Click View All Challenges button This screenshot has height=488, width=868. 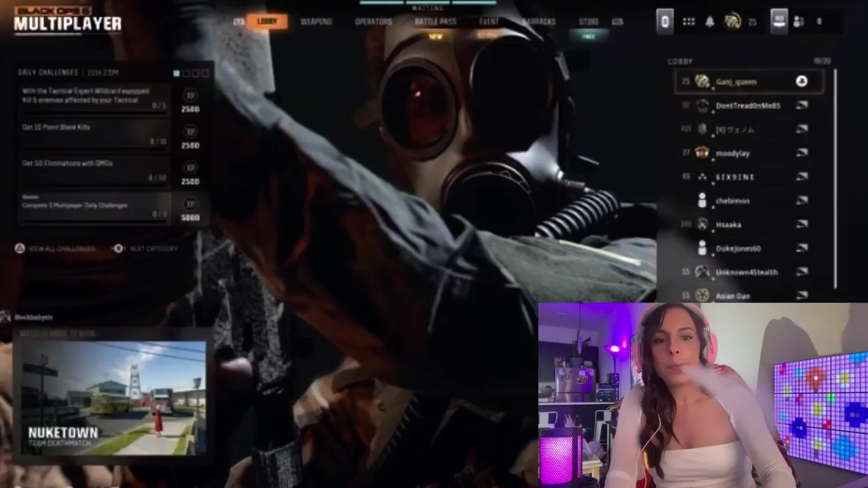[x=55, y=249]
